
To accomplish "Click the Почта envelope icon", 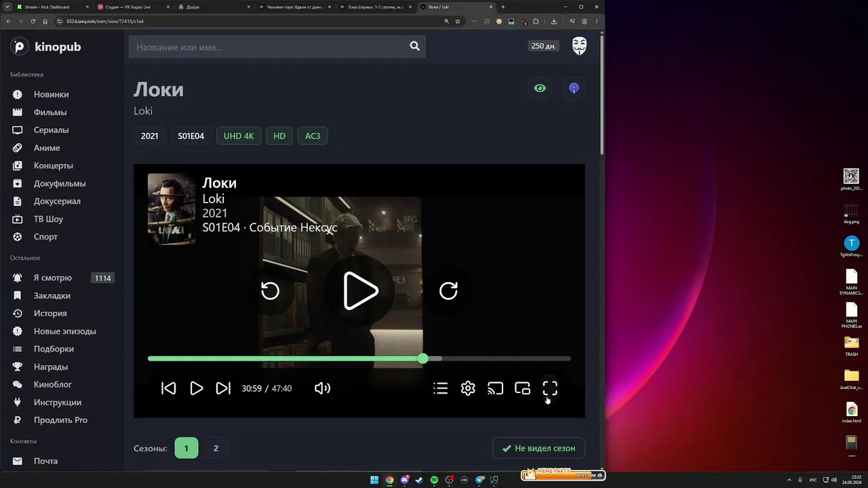I will pyautogui.click(x=18, y=461).
